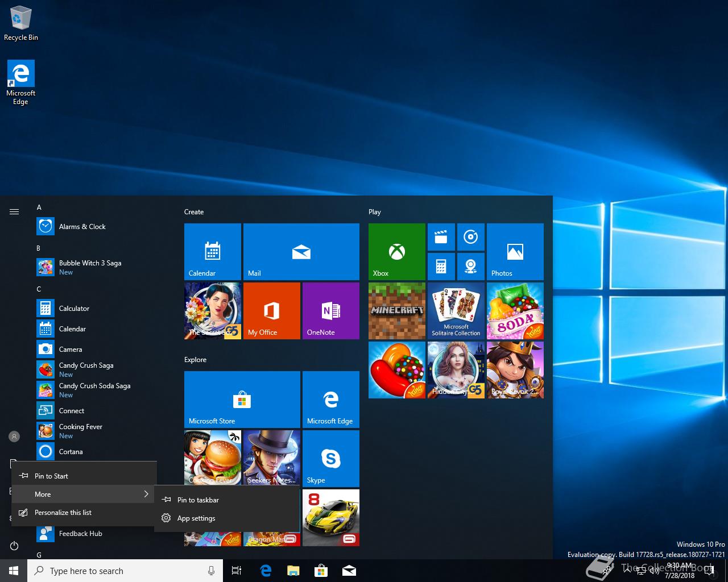
Task: Select the Microsoft Edge desktop shortcut
Action: coord(21,82)
